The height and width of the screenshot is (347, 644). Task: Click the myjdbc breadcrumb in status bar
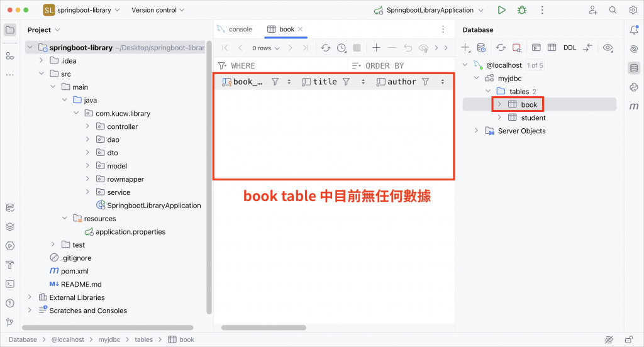109,339
